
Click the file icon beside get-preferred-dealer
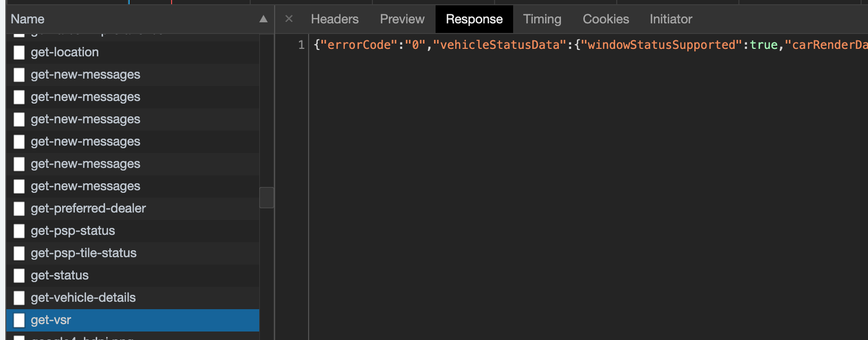tap(19, 209)
